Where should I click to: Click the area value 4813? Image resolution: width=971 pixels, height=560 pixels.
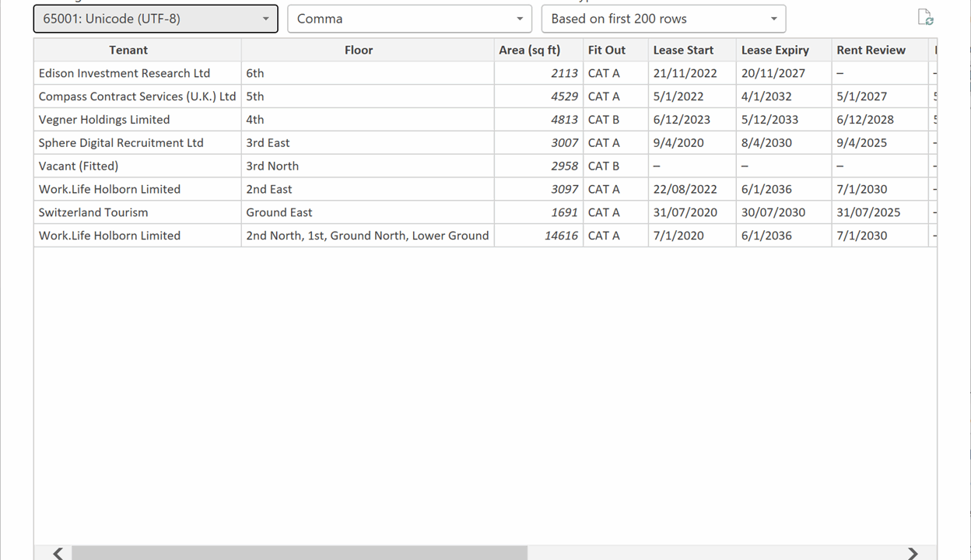pos(538,120)
